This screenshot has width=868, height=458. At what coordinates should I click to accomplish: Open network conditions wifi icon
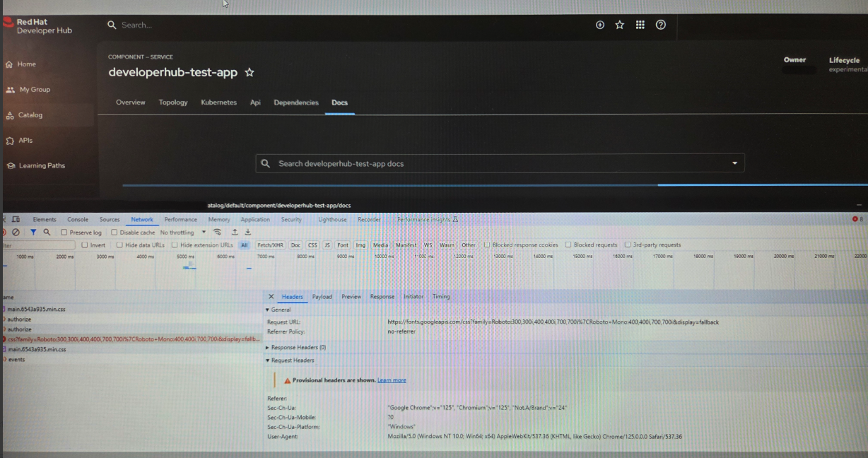pyautogui.click(x=217, y=232)
